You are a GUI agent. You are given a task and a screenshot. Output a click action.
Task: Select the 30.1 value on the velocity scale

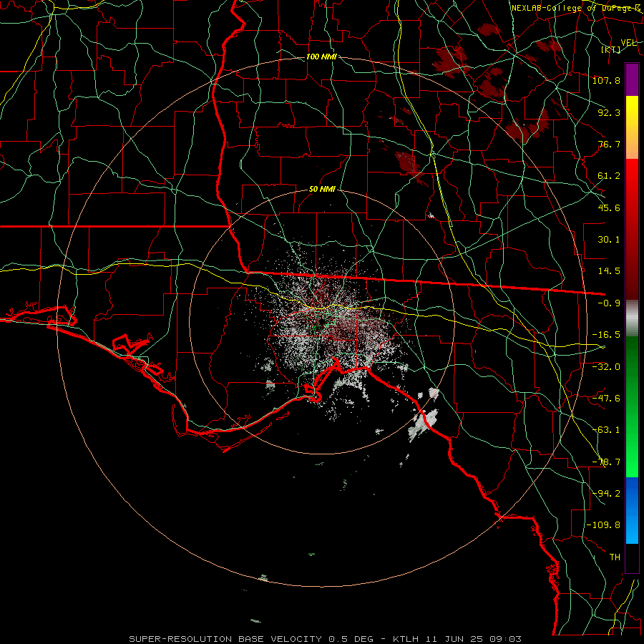(609, 240)
